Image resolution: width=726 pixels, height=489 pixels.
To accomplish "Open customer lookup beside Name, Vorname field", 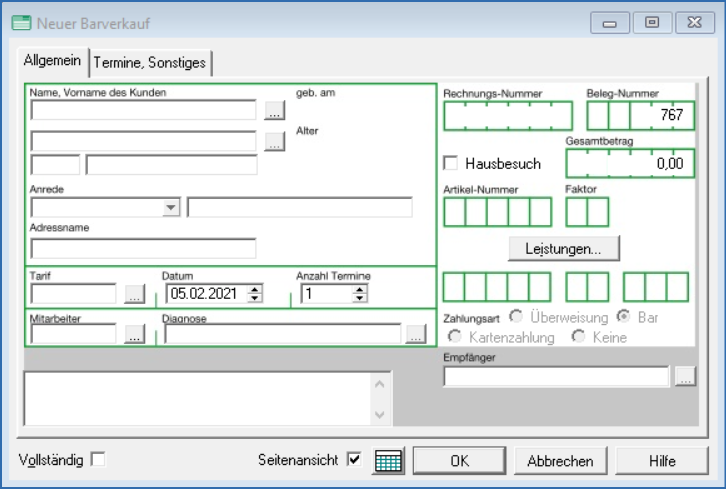I will [x=275, y=110].
